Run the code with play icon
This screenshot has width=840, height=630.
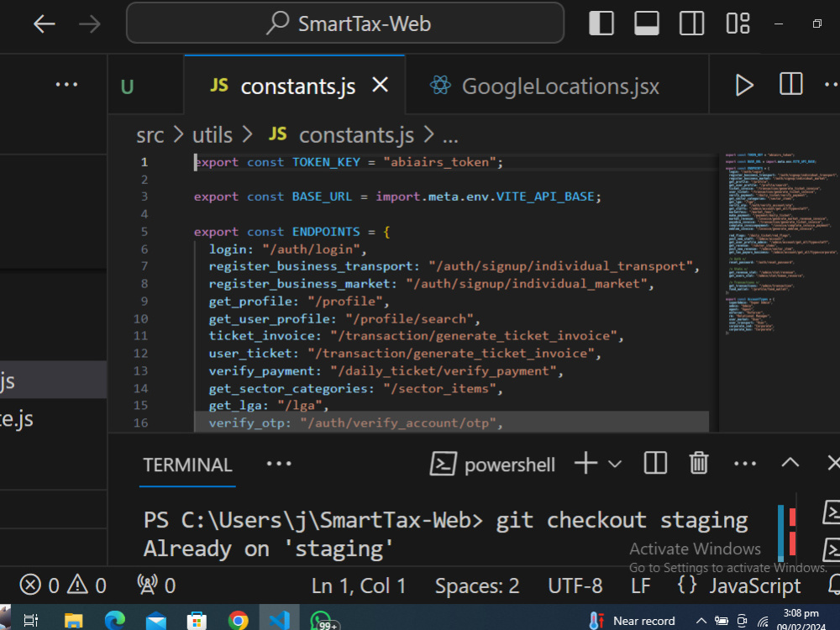(x=744, y=85)
